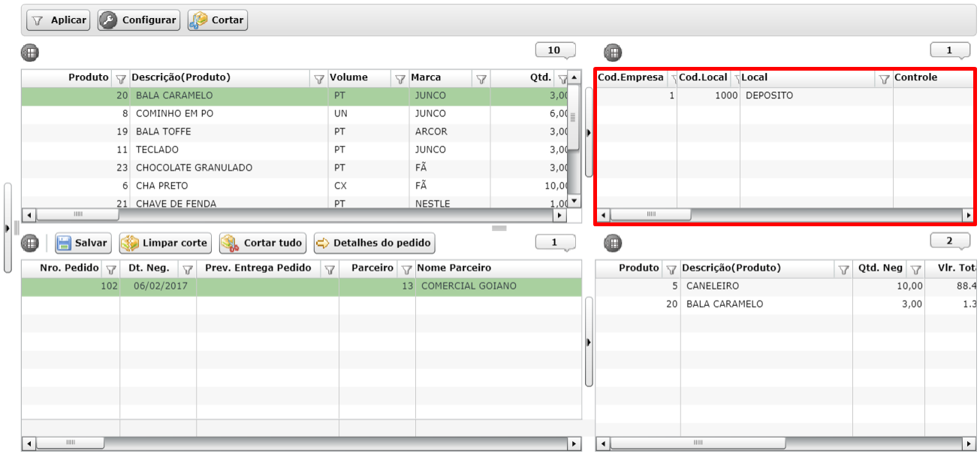Click filter icon on the Local column

(x=884, y=78)
